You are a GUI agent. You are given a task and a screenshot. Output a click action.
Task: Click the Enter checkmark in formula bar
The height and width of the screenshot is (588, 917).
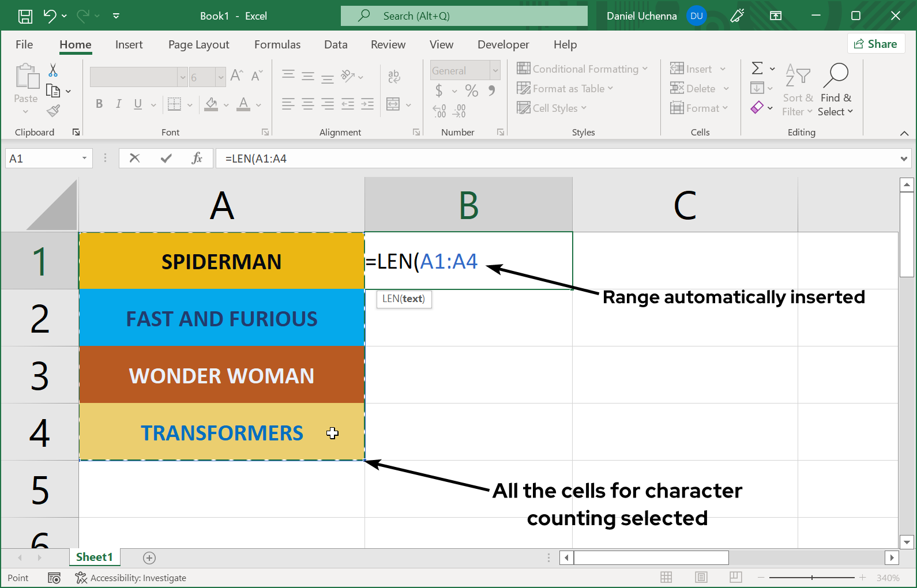click(x=166, y=158)
